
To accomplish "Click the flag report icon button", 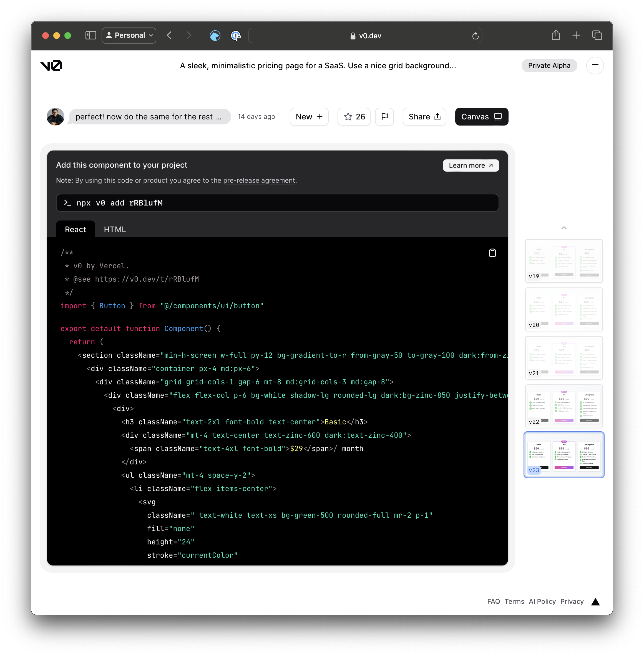I will coord(384,117).
